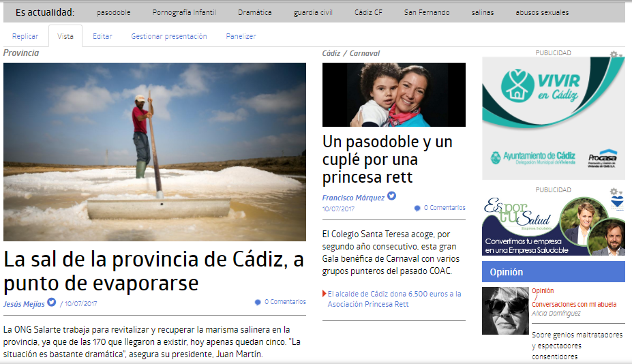
Task: Click date 10/07/2017 under pasodoble article
Action: coord(338,209)
